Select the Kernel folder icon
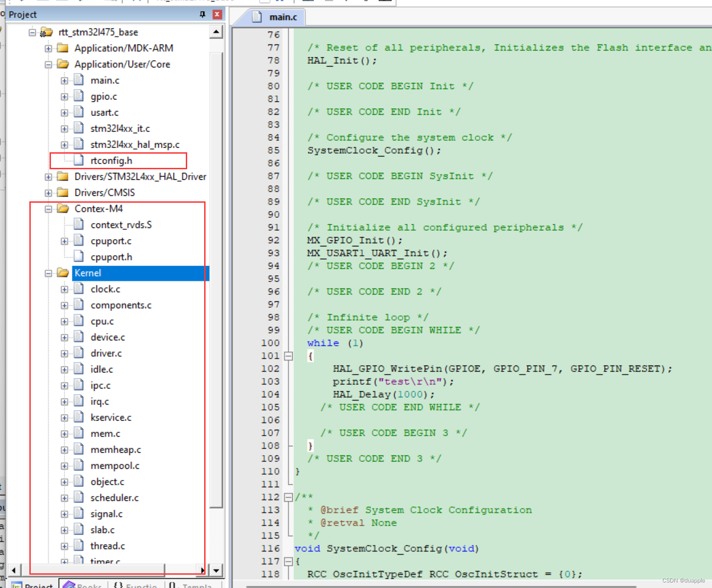The width and height of the screenshot is (712, 588). tap(63, 273)
